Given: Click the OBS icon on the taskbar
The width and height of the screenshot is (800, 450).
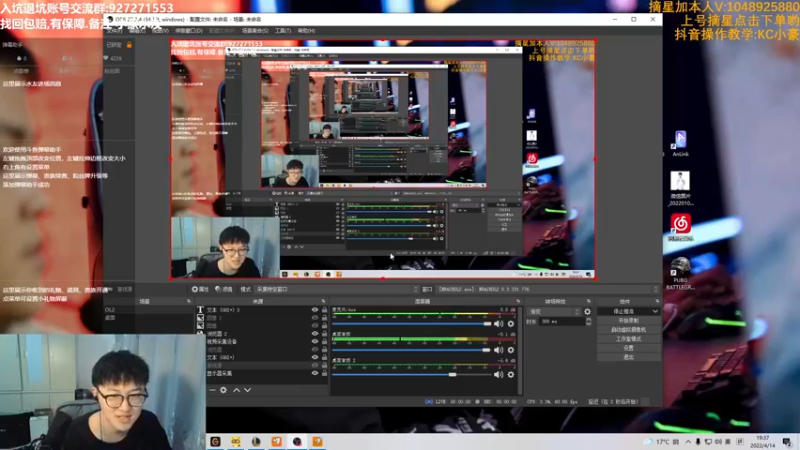Looking at the screenshot, I should pyautogui.click(x=297, y=441).
